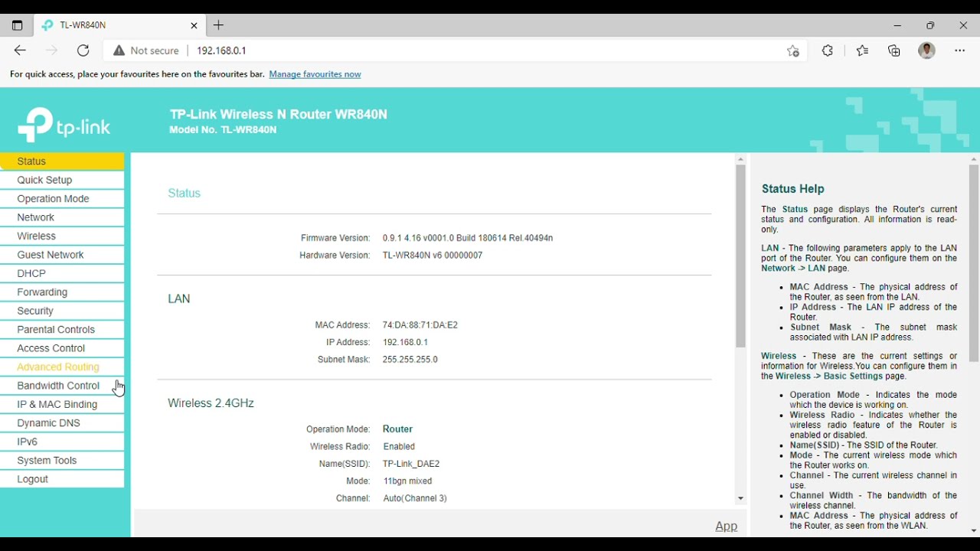Open System Tools
Screen dimensions: 980x551
click(63, 461)
